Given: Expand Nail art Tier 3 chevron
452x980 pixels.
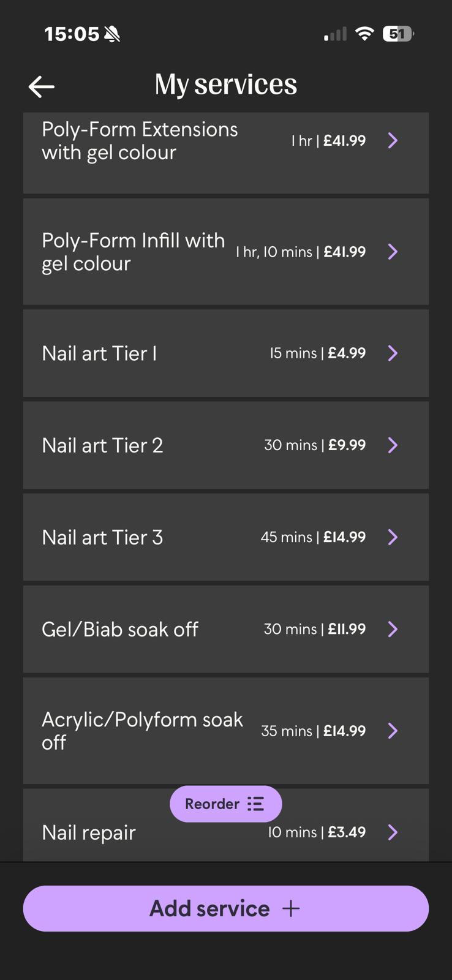Looking at the screenshot, I should (393, 537).
